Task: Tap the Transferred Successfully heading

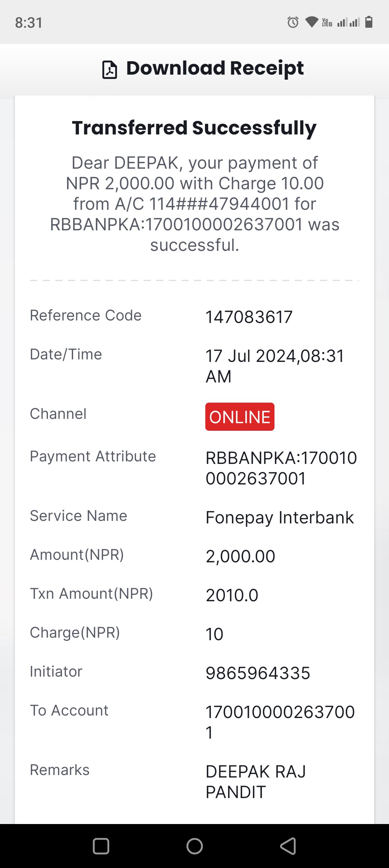Action: (x=194, y=128)
